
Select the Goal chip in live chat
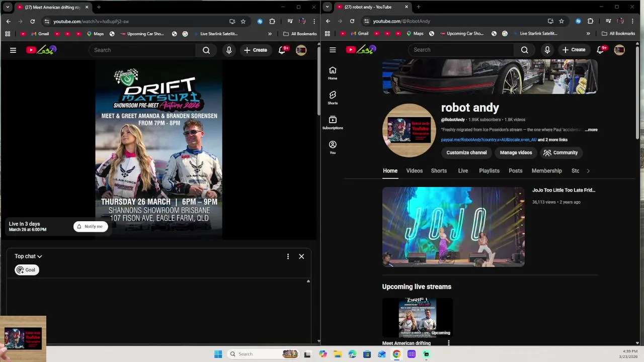(x=26, y=270)
